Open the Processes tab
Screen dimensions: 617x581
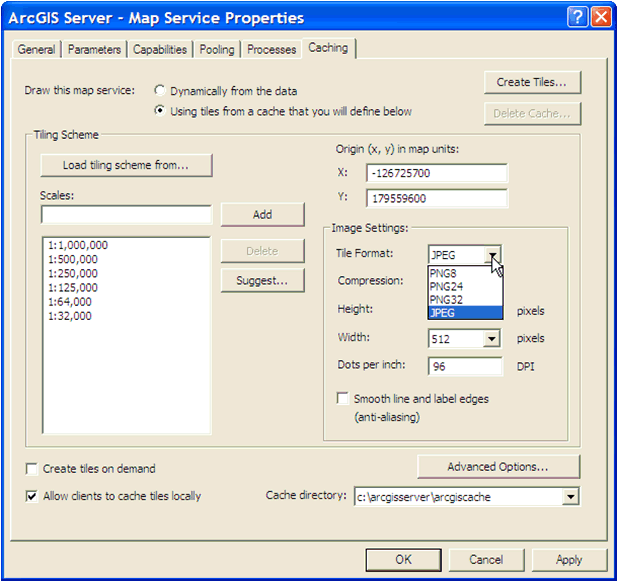[272, 50]
